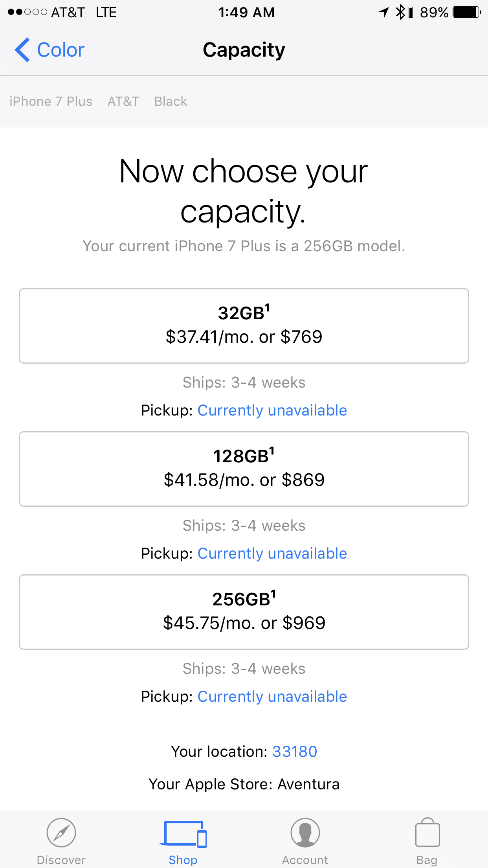Screen dimensions: 488x868
Task: Tap the back chevron arrow icon
Action: pyautogui.click(x=22, y=50)
